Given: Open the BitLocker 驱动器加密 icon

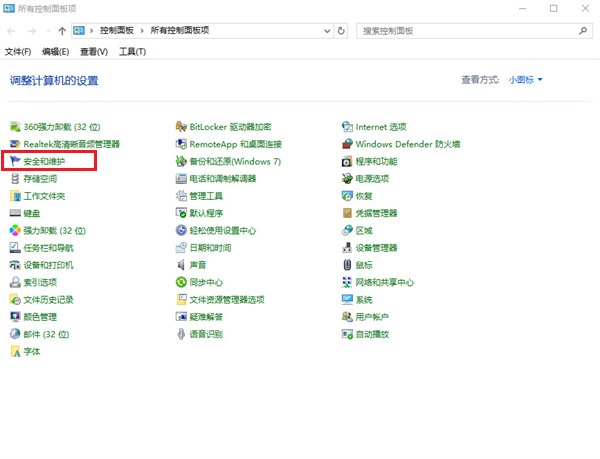Looking at the screenshot, I should tap(181, 127).
